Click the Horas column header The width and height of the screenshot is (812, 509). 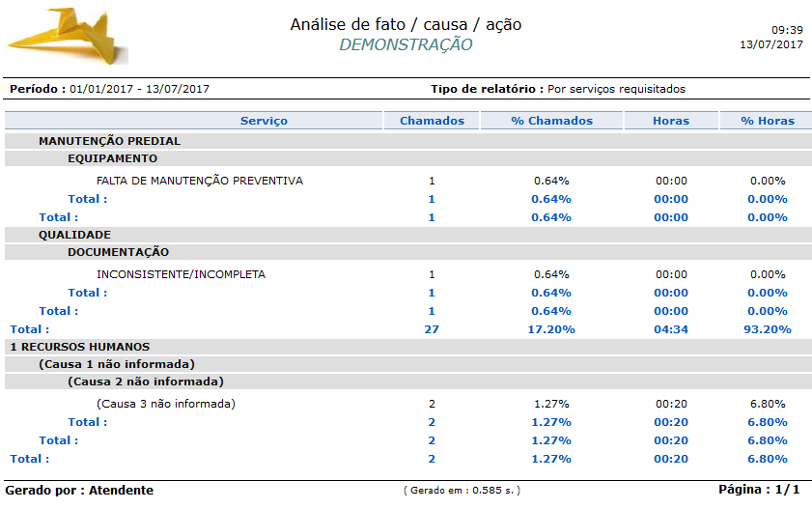pyautogui.click(x=671, y=121)
